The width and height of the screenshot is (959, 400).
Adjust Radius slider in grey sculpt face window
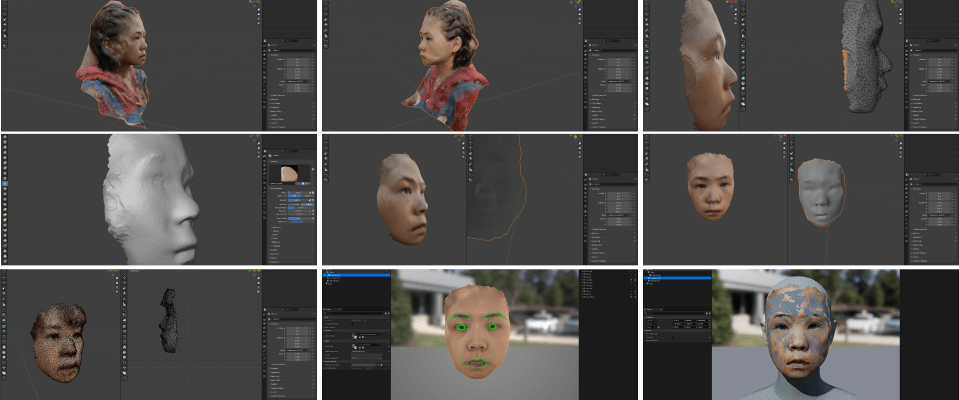click(x=298, y=193)
